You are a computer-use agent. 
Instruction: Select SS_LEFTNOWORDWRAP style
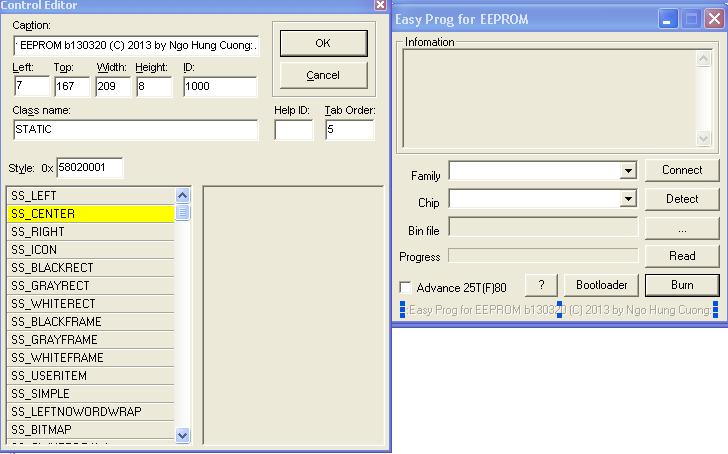(91, 412)
